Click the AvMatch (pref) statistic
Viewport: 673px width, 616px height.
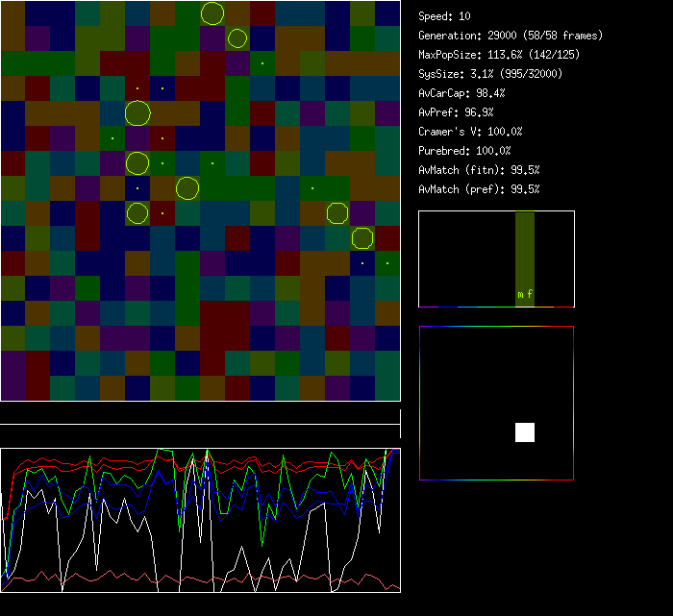(x=479, y=189)
